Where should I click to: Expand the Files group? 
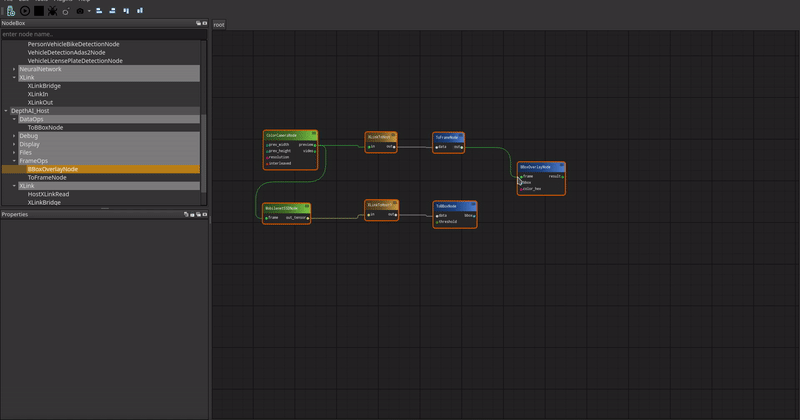[x=14, y=153]
